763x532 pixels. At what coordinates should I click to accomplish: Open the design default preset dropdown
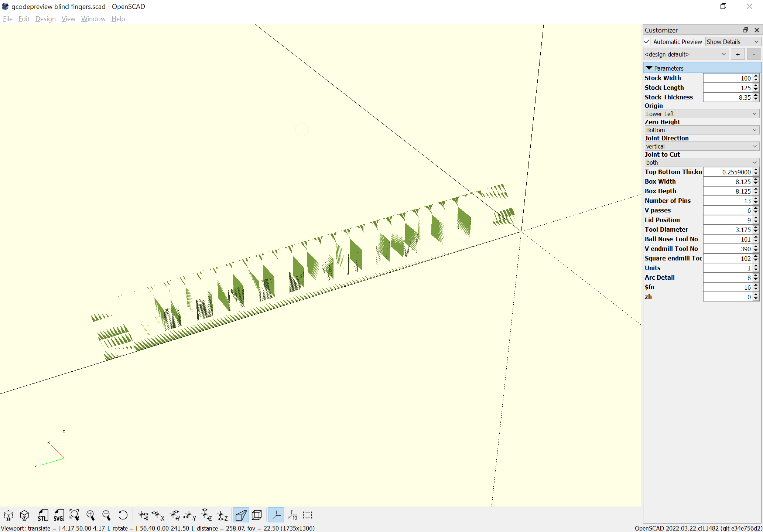pyautogui.click(x=685, y=54)
